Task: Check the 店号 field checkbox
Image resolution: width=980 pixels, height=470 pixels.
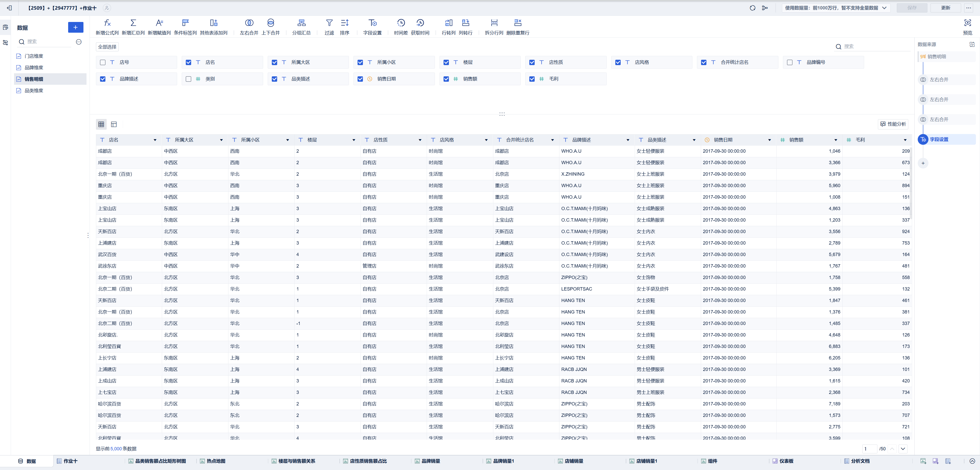Action: click(x=103, y=62)
